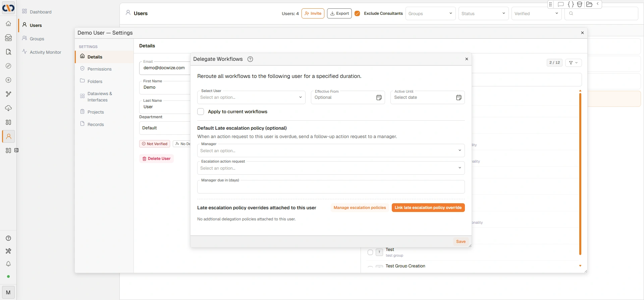Image resolution: width=644 pixels, height=300 pixels.
Task: Open the tools wrench icon in left rail
Action: point(8,251)
